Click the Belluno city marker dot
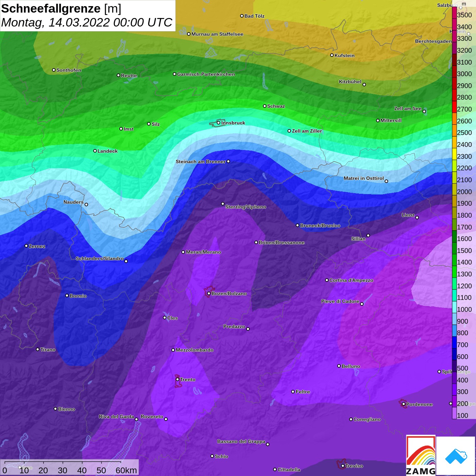This screenshot has height=476, width=476. click(x=339, y=366)
